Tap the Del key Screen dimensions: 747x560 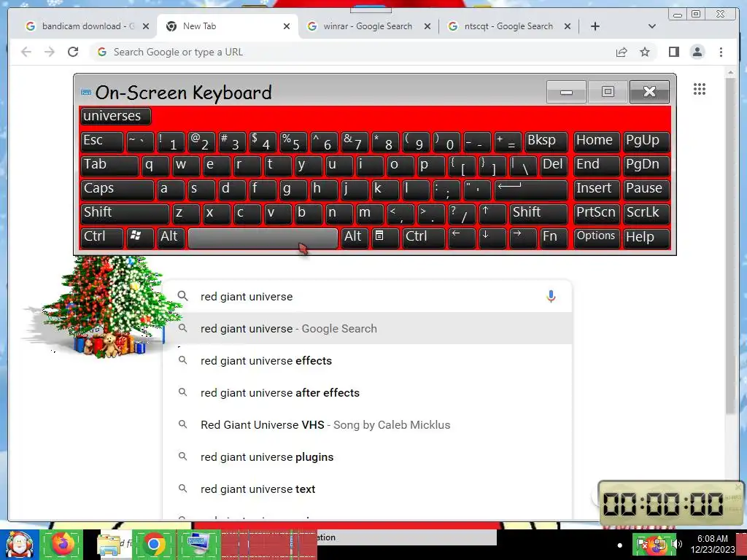coord(554,166)
